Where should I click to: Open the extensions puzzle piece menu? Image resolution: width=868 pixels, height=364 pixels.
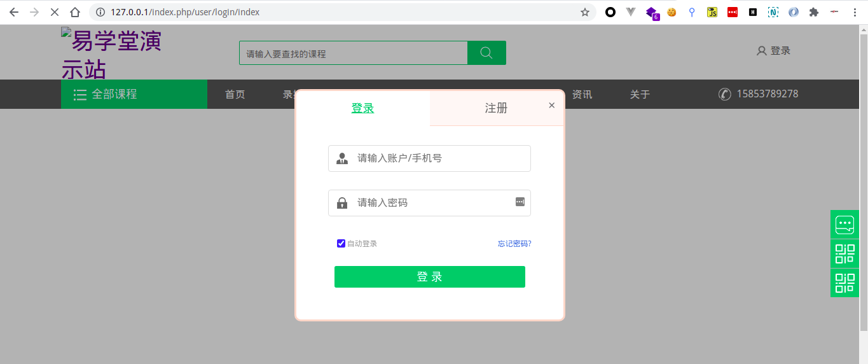(x=814, y=12)
